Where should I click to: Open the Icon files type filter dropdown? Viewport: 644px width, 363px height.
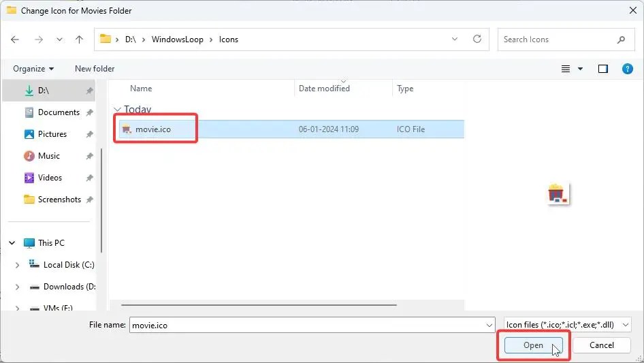[x=567, y=325]
